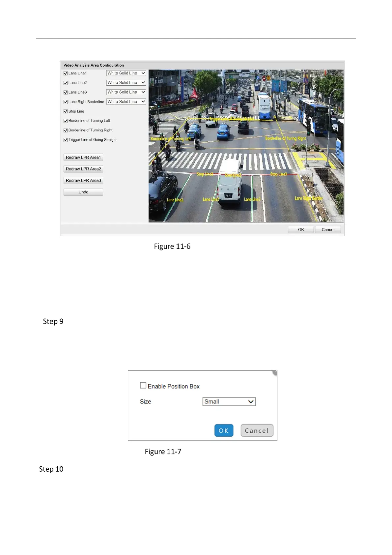Click 'Lane Right Border' overlay label

tap(309, 198)
